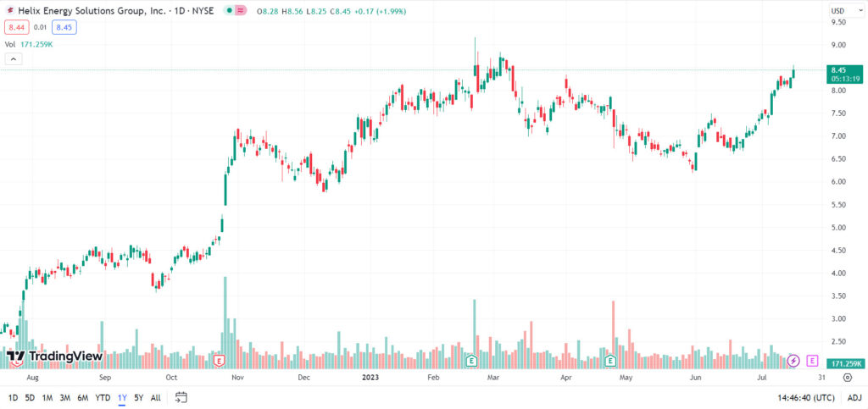Click the red 8.44 sell price button
This screenshot has height=409, width=868.
tap(16, 27)
